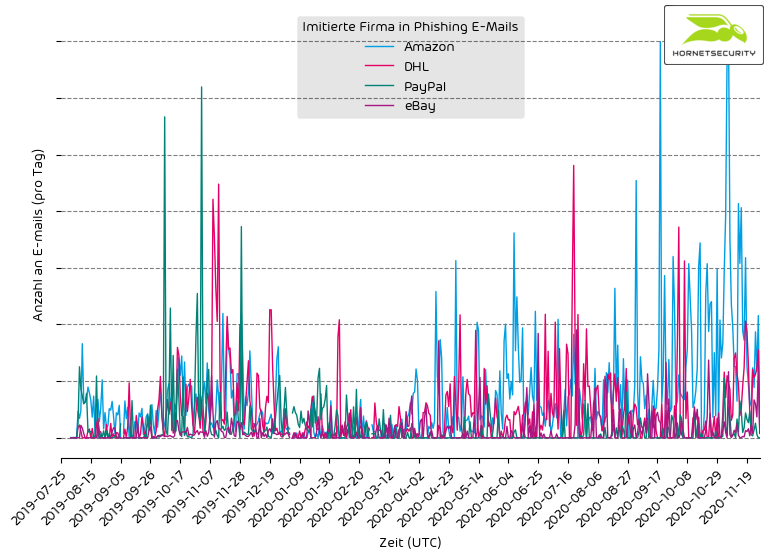Click the x-axis date 2019-11-07
This screenshot has height=559, width=769.
[188, 496]
